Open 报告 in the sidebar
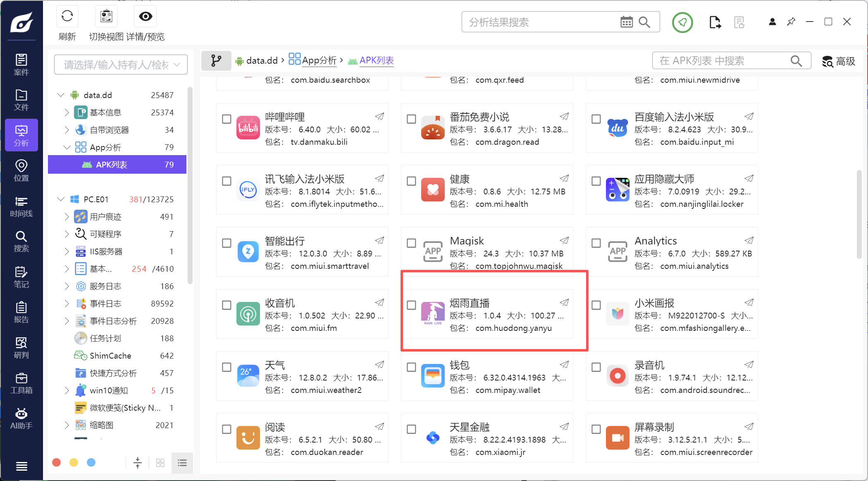 coord(21,313)
